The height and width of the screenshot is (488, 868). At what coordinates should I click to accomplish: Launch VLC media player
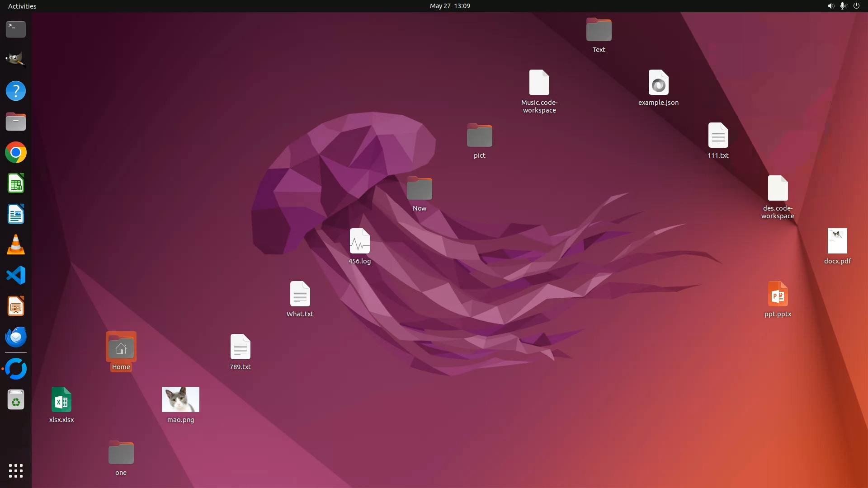point(16,245)
